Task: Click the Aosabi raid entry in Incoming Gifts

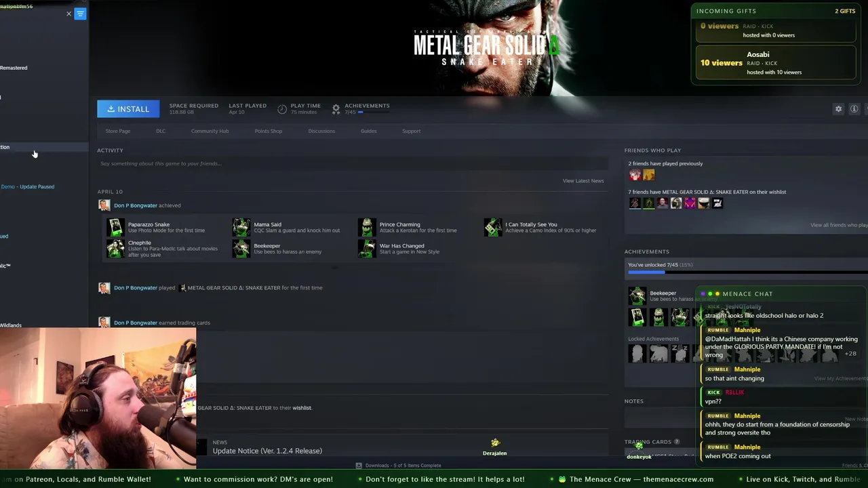Action: (776, 63)
